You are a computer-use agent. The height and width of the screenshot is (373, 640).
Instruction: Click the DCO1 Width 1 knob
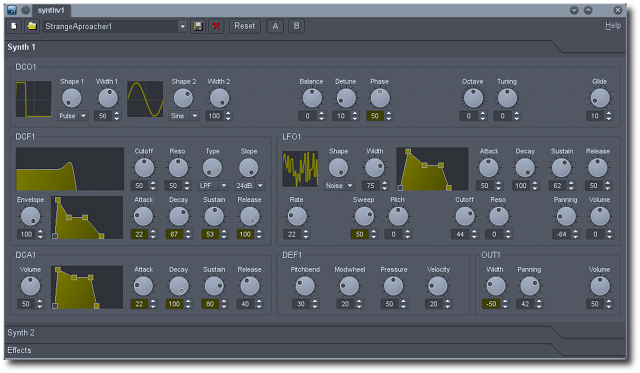[x=108, y=98]
